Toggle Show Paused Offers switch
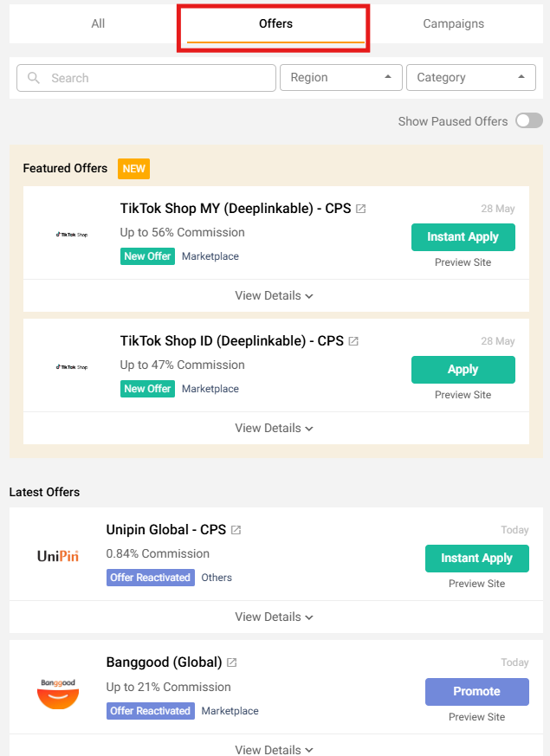Screen dimensions: 550x756 (528, 121)
